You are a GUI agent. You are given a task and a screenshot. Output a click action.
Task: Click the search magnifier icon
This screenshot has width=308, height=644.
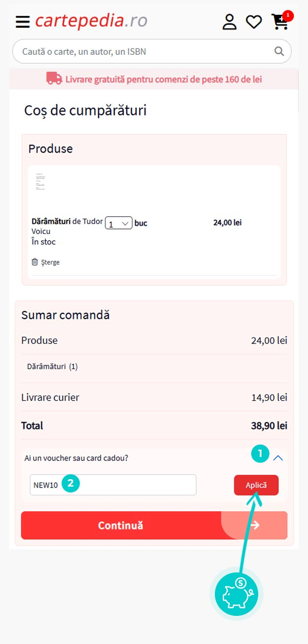[x=279, y=51]
